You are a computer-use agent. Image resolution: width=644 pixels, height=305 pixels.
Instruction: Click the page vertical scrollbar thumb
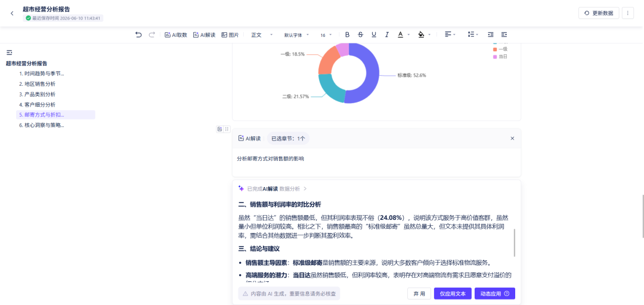[x=642, y=216]
